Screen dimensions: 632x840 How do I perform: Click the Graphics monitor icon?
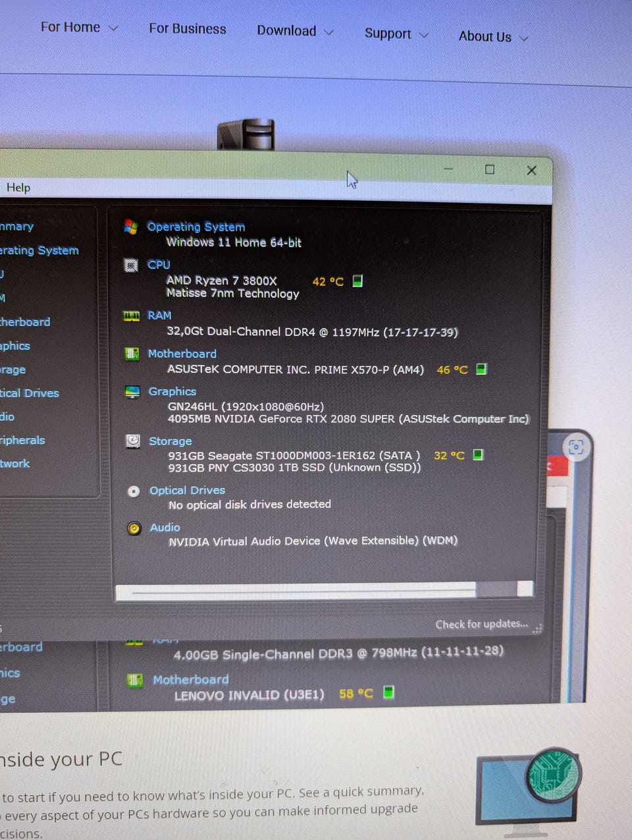pyautogui.click(x=132, y=392)
